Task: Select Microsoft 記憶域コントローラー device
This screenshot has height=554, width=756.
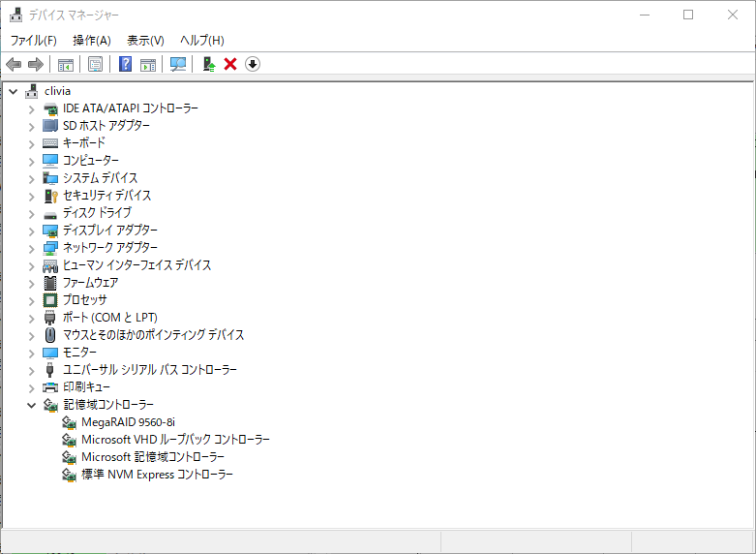Action: [x=153, y=456]
